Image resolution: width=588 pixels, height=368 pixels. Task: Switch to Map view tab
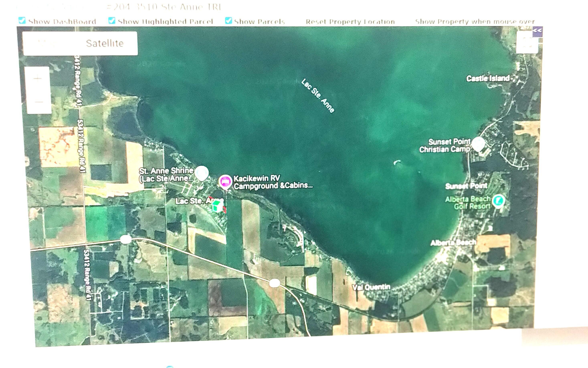[49, 43]
